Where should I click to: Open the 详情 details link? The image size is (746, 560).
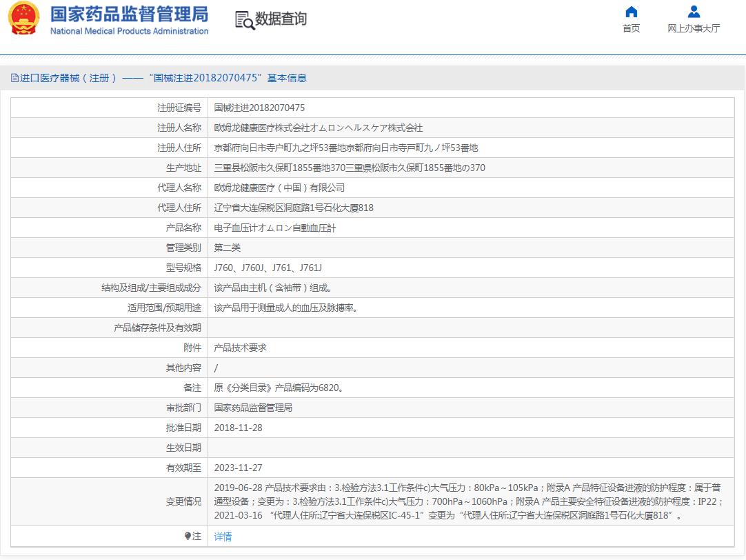click(x=223, y=537)
